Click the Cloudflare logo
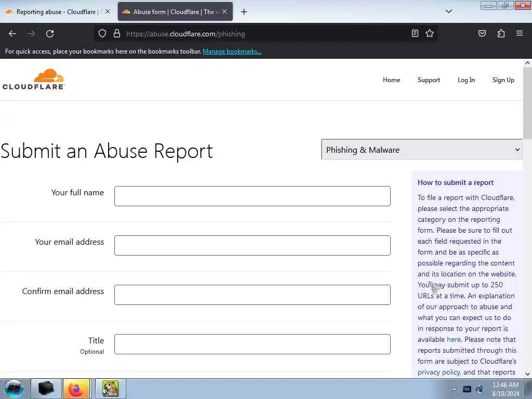 (33, 79)
